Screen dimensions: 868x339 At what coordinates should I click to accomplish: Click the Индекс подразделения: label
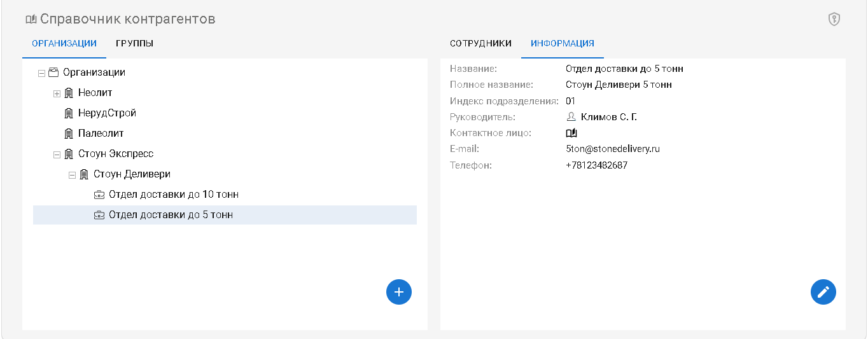click(504, 101)
